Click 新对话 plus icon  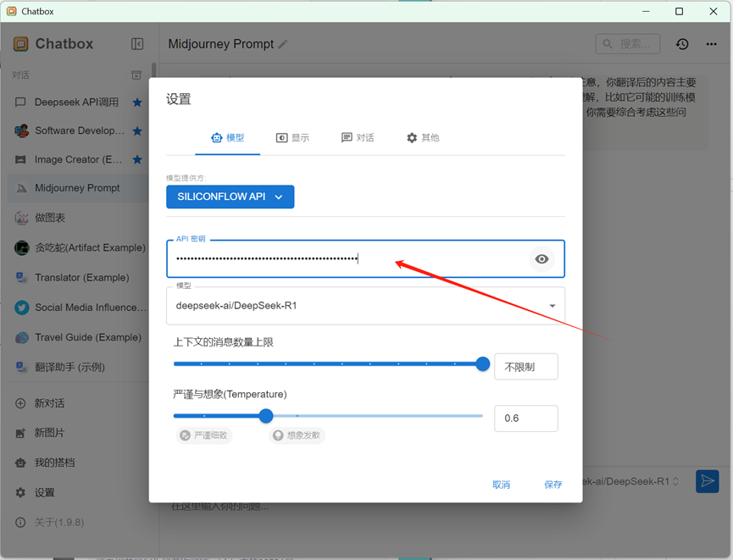pos(20,403)
